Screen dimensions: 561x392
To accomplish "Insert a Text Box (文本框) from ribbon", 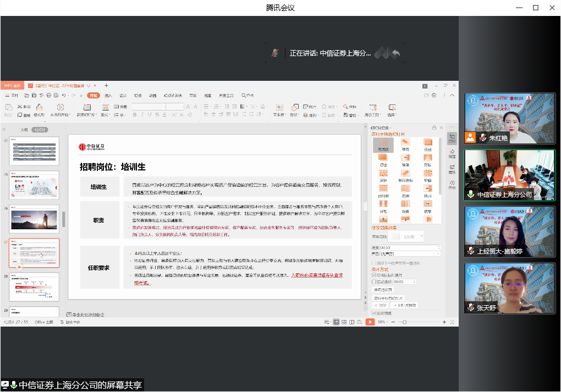I will point(278,107).
